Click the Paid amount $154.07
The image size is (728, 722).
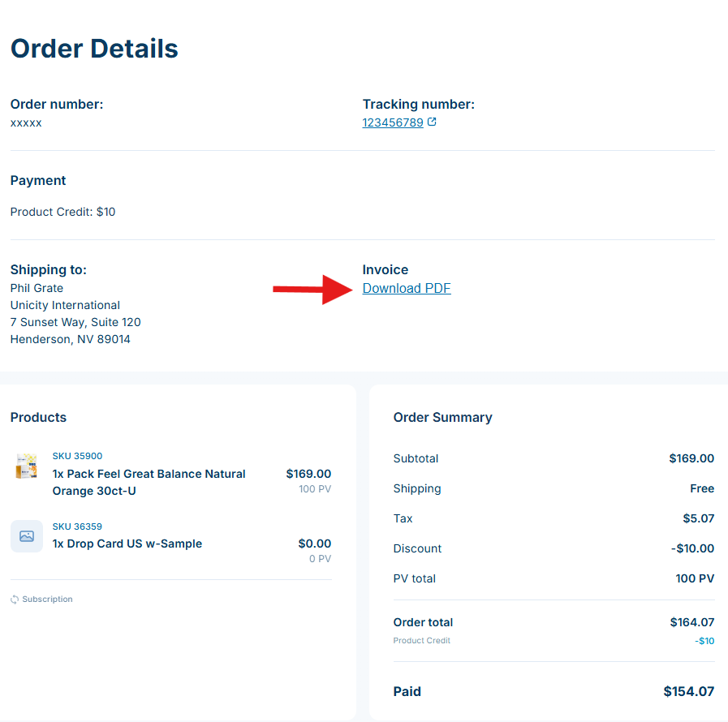click(688, 692)
